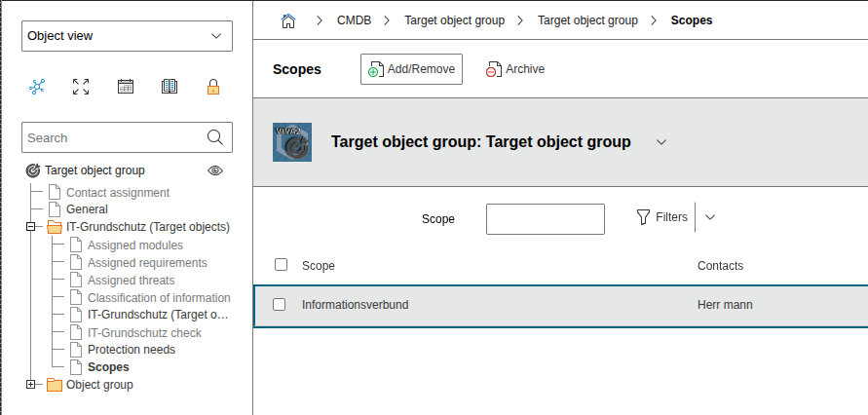Click the Filters label
Image resolution: width=868 pixels, height=415 pixels.
(671, 217)
